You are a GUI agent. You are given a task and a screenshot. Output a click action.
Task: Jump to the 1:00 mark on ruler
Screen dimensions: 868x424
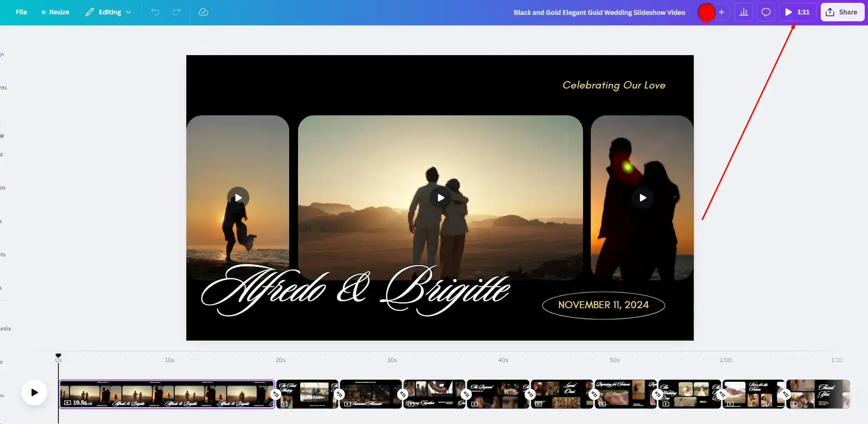tap(726, 360)
